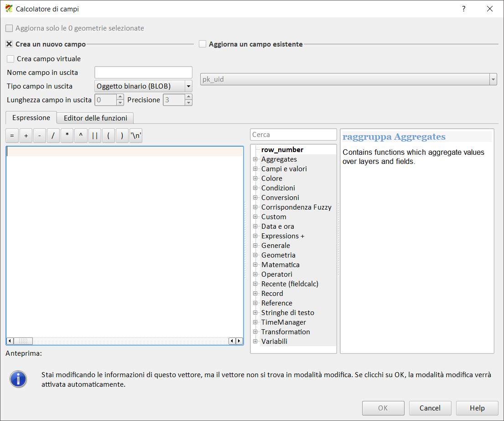
Task: Insert the newline '\n' operator
Action: (x=136, y=136)
